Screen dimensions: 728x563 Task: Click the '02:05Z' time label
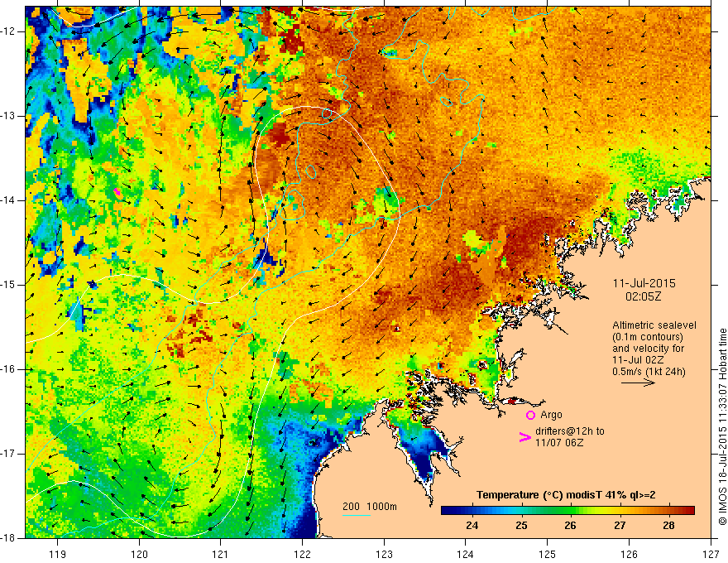point(643,296)
